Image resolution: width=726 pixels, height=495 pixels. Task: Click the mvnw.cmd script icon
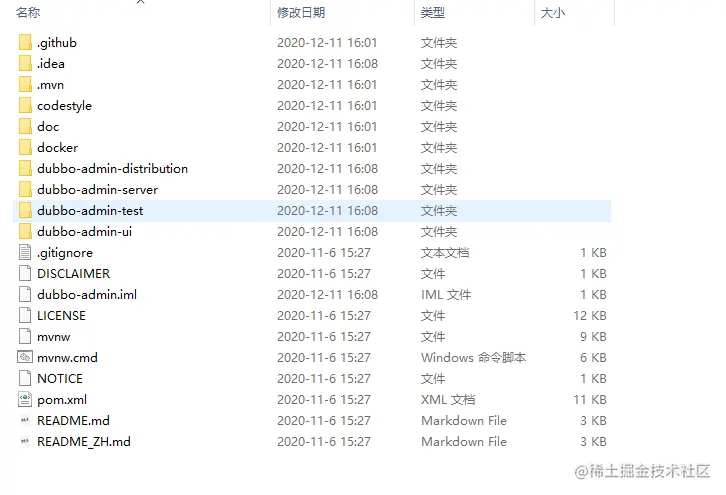(x=25, y=357)
